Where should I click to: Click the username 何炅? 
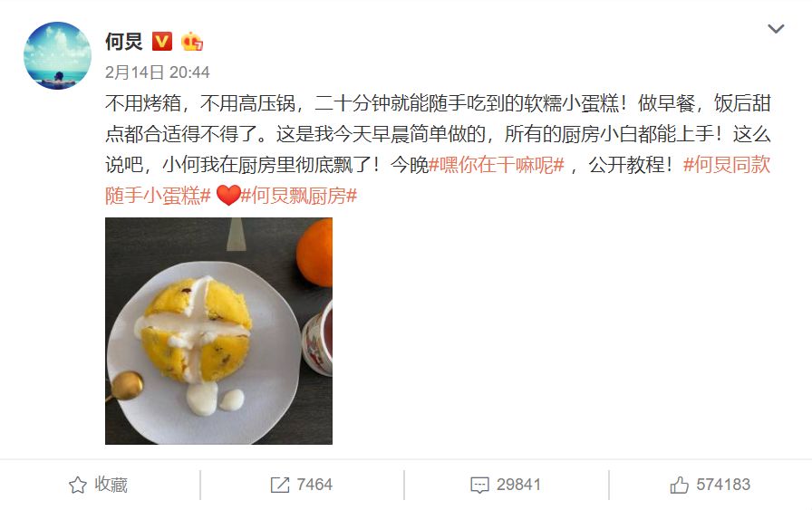pos(124,42)
